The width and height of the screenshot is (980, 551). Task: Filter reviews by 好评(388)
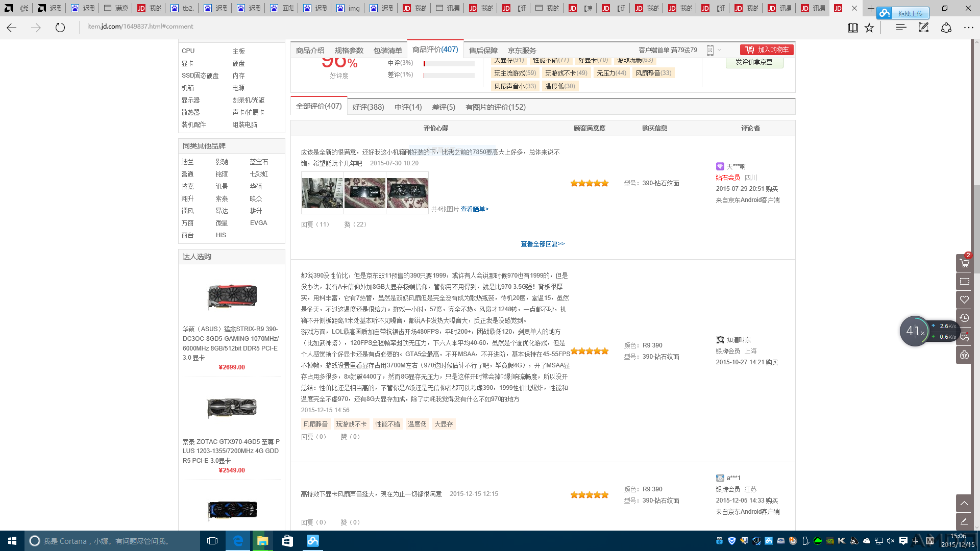[x=368, y=107]
